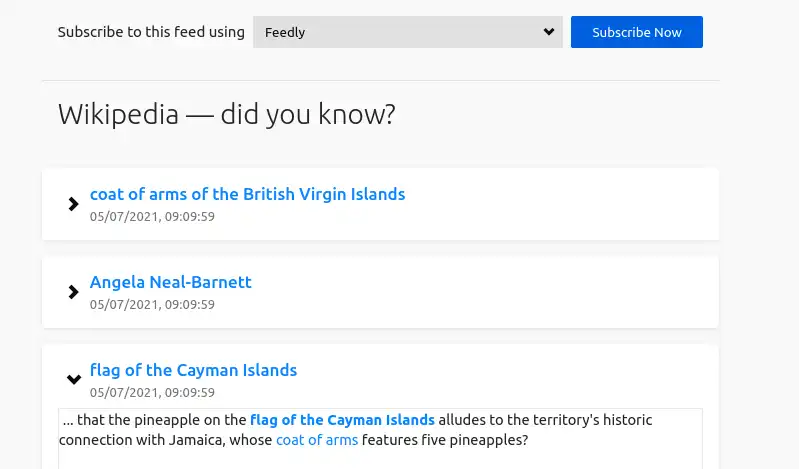
Task: Open the Angela Neal-Barnett title link
Action: point(171,282)
